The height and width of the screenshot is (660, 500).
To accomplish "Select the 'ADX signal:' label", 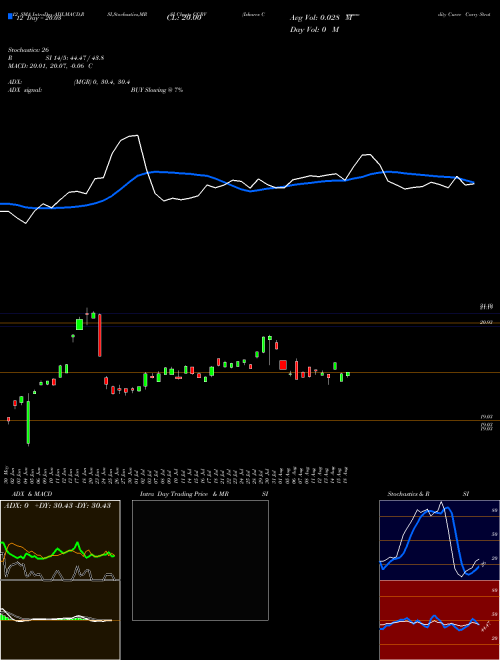I will pyautogui.click(x=25, y=90).
